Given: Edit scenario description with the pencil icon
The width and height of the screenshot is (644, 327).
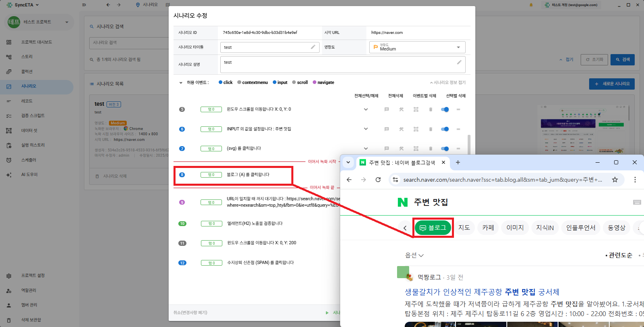Looking at the screenshot, I should [x=459, y=62].
